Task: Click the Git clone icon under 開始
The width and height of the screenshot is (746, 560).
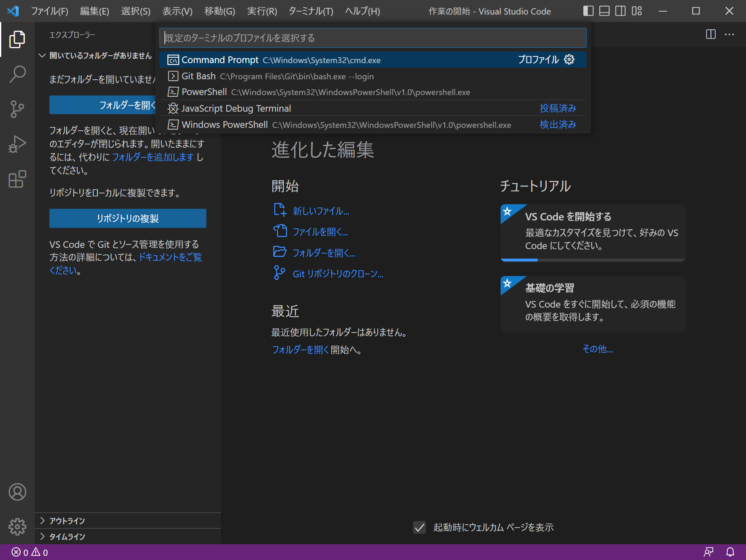Action: (x=279, y=273)
